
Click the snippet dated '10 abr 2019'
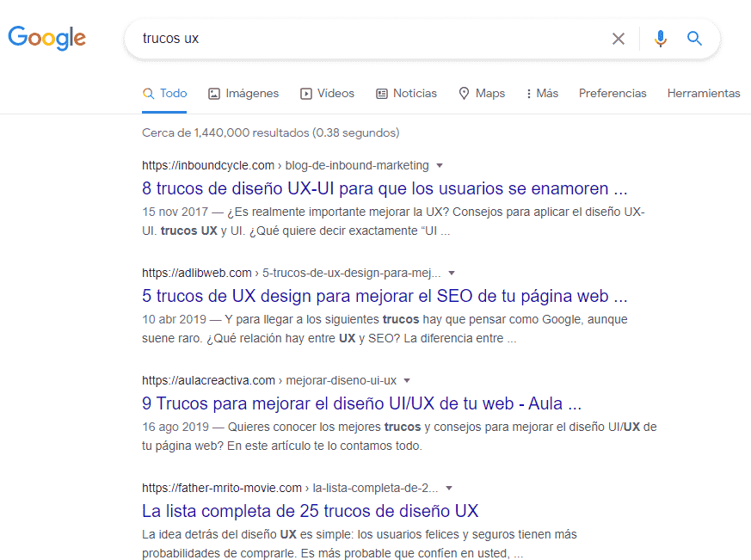[x=385, y=329]
